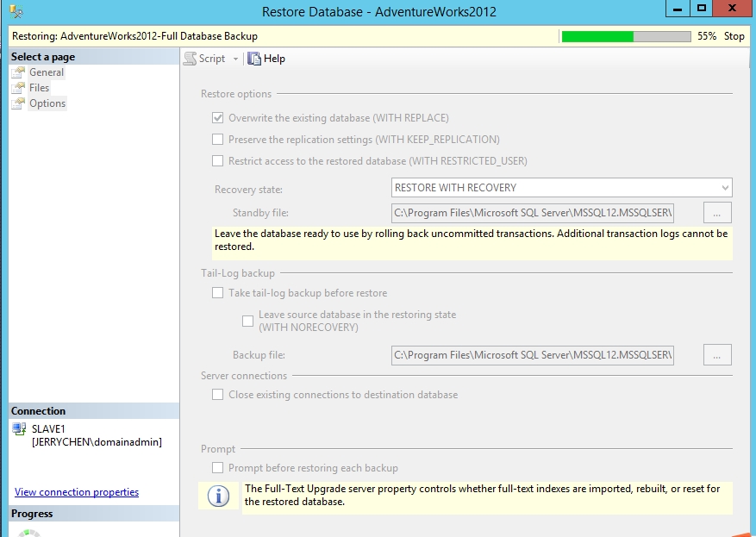Click the Progress panel header
The width and height of the screenshot is (756, 537).
[94, 514]
